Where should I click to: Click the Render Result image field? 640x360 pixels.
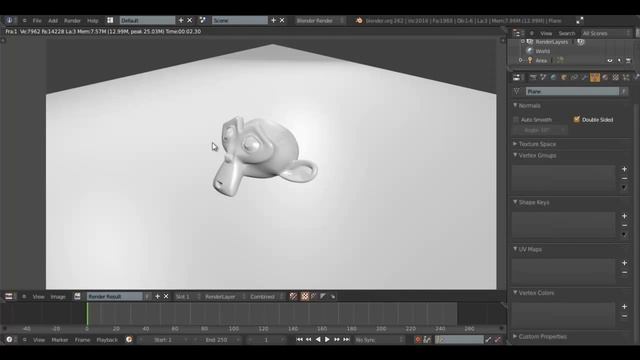(x=115, y=296)
